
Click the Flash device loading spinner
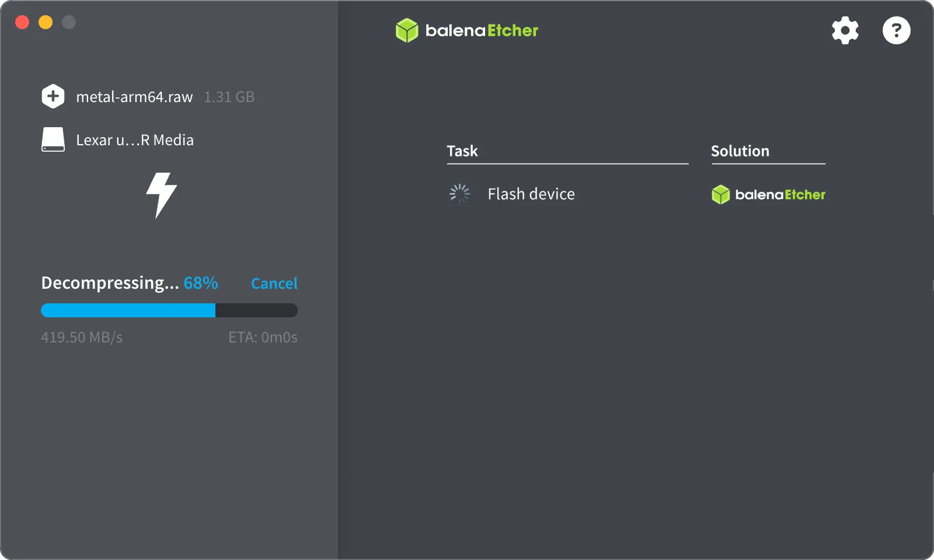tap(460, 194)
